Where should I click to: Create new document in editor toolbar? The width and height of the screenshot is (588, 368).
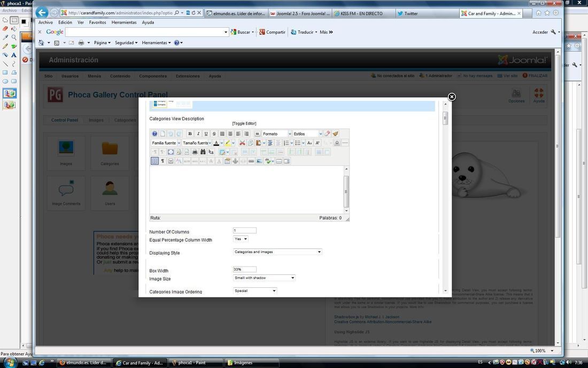point(163,134)
